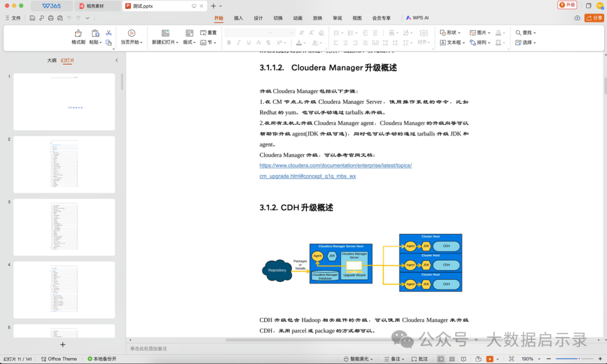Click Decrease Font Size icon
607x364 pixels.
coord(311,33)
